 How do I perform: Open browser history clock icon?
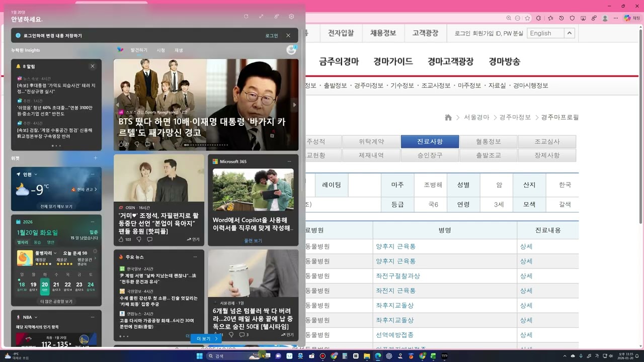561,18
